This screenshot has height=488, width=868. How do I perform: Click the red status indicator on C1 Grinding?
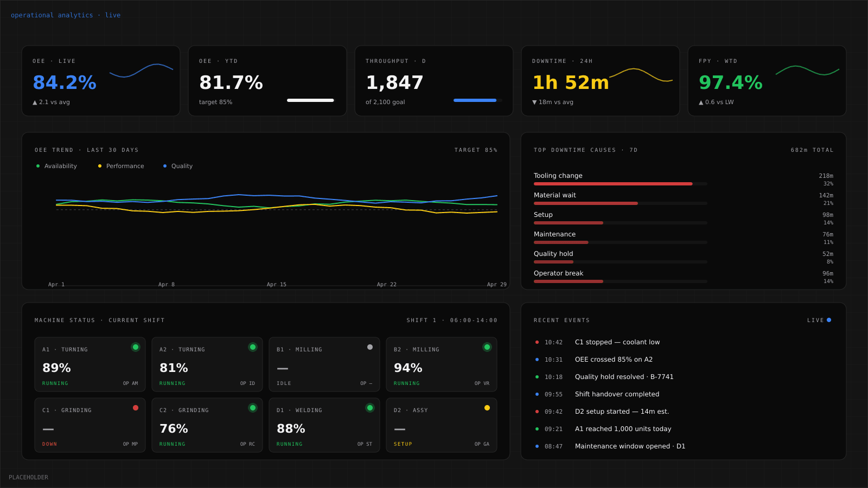click(136, 407)
